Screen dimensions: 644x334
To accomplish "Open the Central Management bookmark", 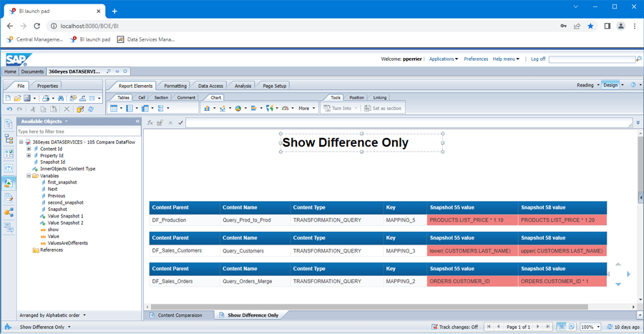I will [35, 39].
